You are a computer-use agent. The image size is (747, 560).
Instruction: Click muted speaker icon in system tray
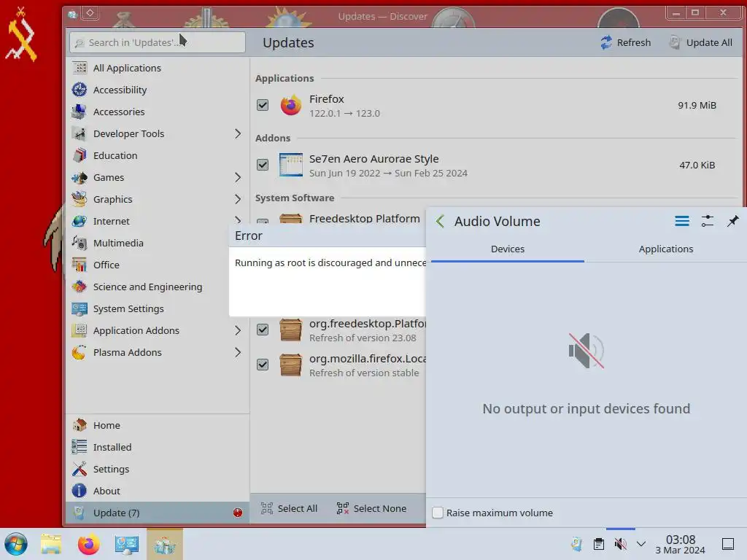[620, 544]
